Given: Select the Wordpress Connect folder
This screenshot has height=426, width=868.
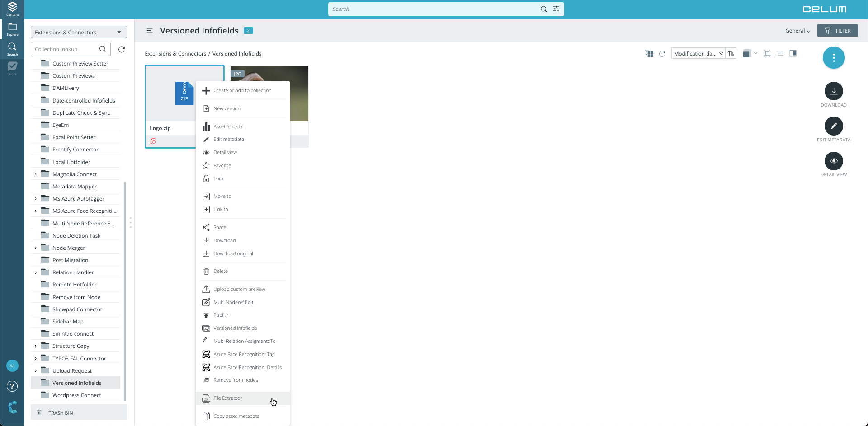Looking at the screenshot, I should click(77, 395).
